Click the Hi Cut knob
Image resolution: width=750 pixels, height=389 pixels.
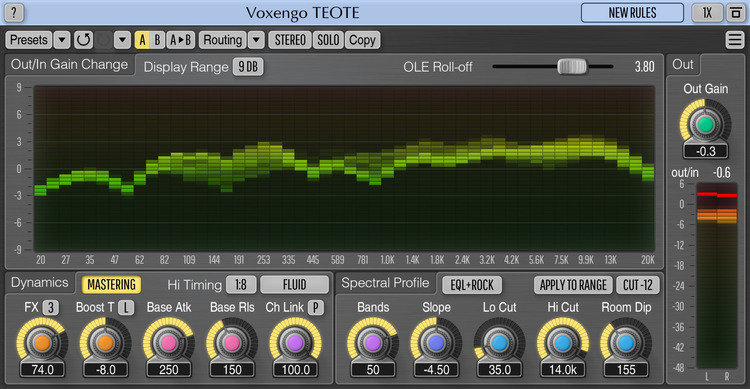coord(562,343)
